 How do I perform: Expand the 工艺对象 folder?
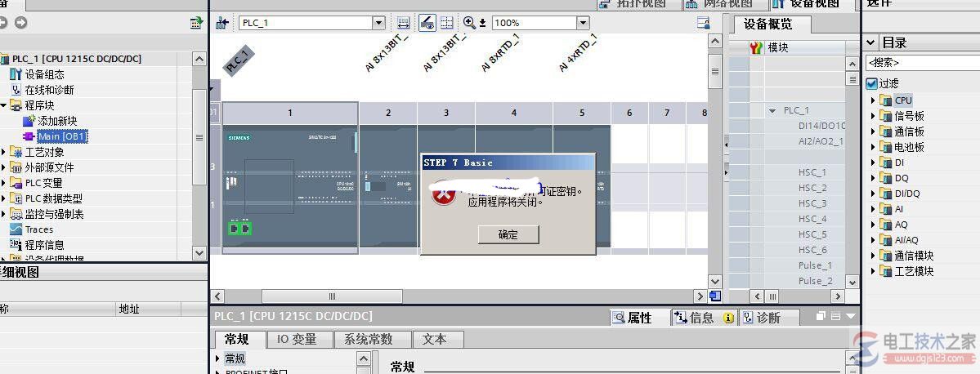(3, 152)
